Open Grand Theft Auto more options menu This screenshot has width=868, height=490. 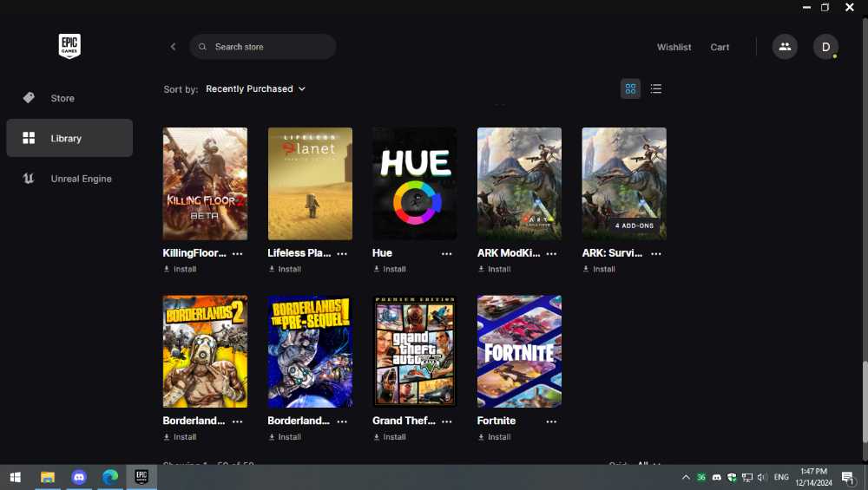[447, 421]
